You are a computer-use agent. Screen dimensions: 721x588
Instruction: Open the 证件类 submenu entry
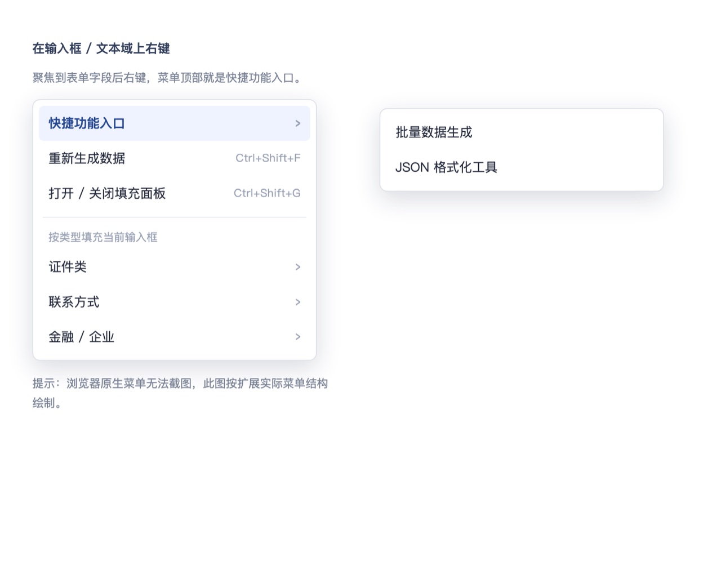tap(174, 267)
